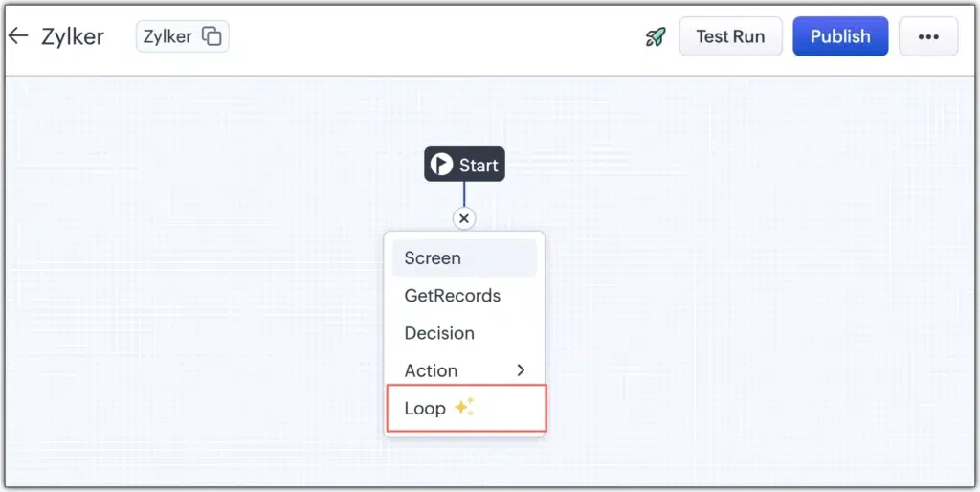Copy the Zylker name with copy icon
980x492 pixels.
[x=212, y=36]
